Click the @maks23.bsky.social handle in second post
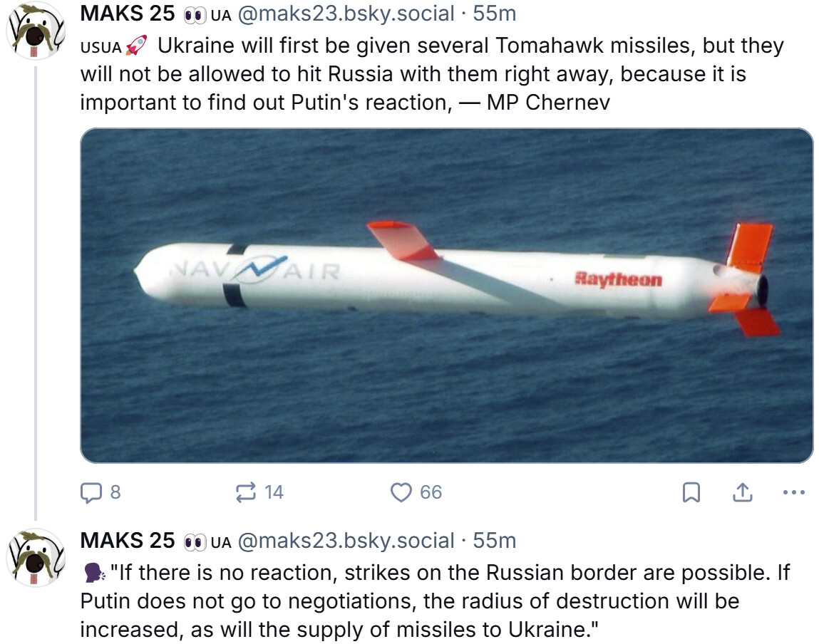The height and width of the screenshot is (644, 819). [345, 541]
